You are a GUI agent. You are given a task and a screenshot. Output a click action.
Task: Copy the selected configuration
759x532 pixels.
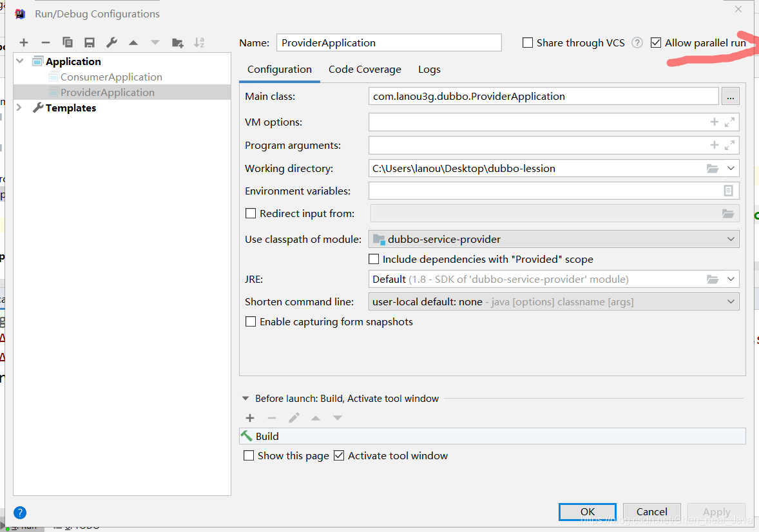tap(68, 43)
